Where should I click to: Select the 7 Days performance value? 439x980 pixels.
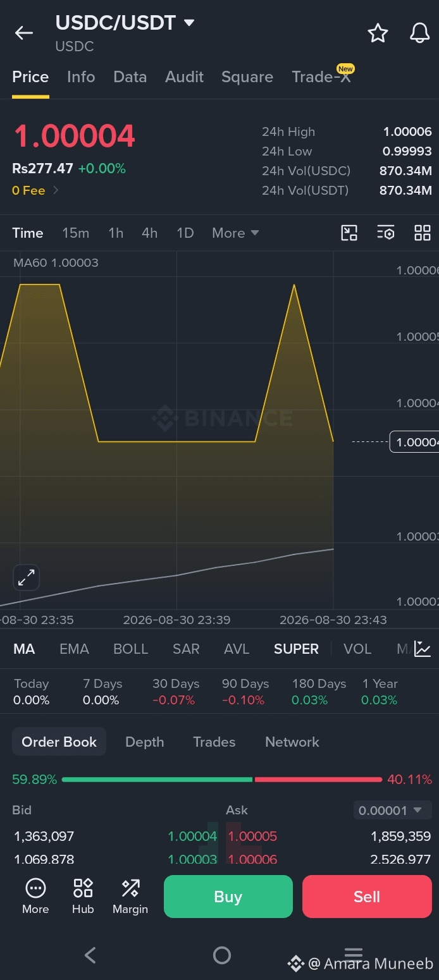(x=101, y=700)
